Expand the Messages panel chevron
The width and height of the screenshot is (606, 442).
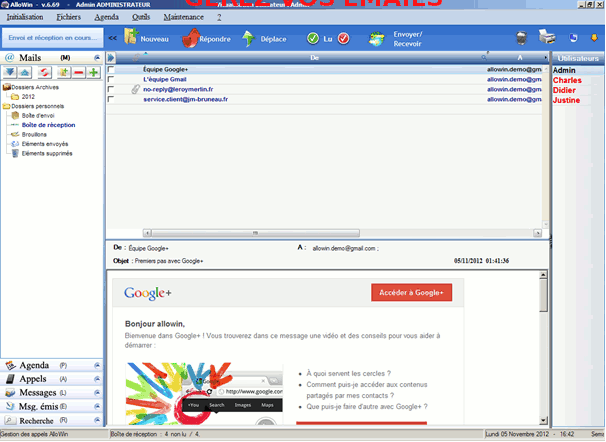(97, 393)
